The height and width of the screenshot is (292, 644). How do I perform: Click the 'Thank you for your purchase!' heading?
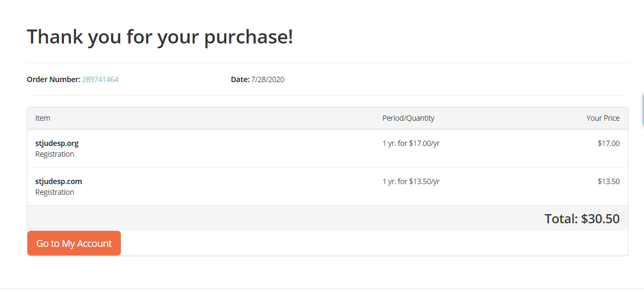(160, 37)
